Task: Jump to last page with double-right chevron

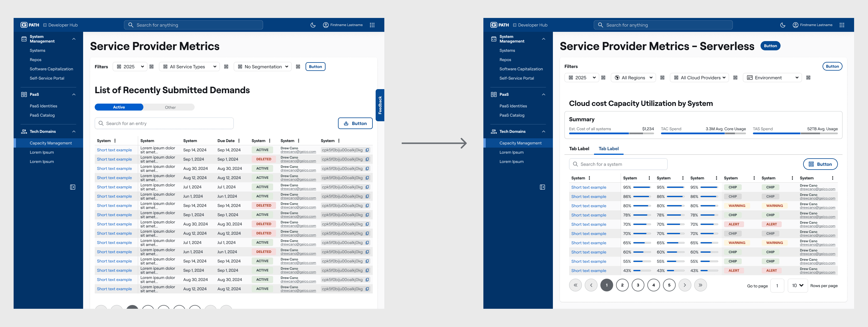Action: click(x=700, y=285)
